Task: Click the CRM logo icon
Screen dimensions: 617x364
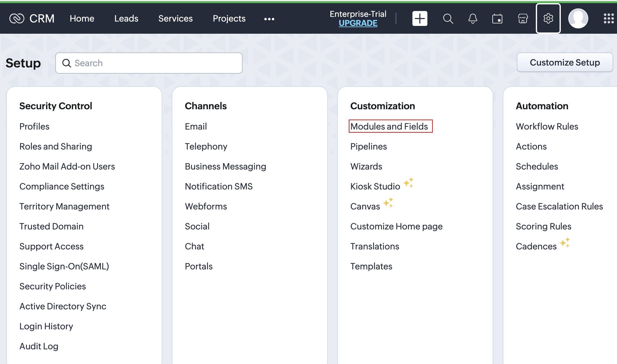Action: click(x=17, y=19)
